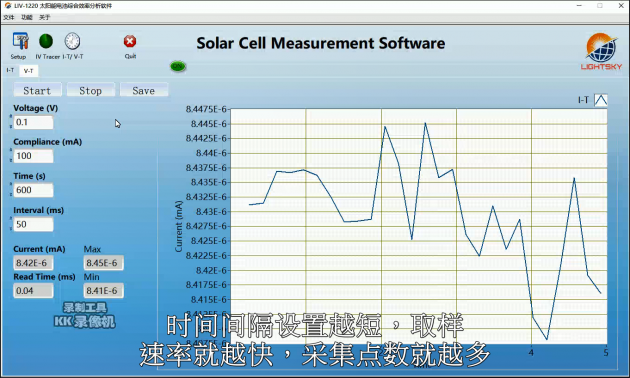The image size is (630, 378).
Task: Start the measurement
Action: (x=37, y=90)
